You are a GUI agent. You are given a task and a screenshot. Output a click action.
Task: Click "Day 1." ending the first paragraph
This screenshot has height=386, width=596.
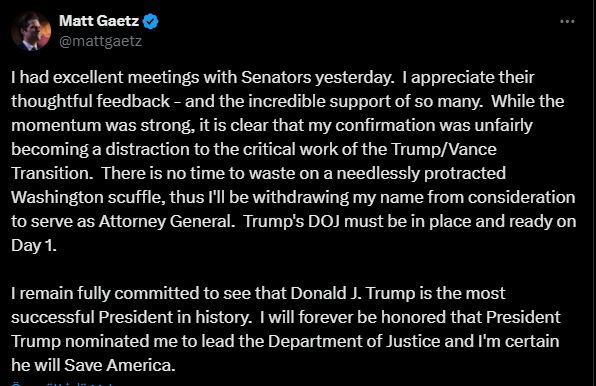click(x=34, y=245)
